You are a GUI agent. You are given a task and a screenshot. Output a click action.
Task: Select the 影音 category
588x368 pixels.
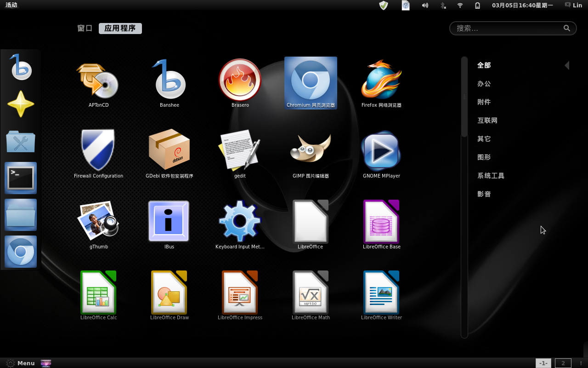[484, 194]
